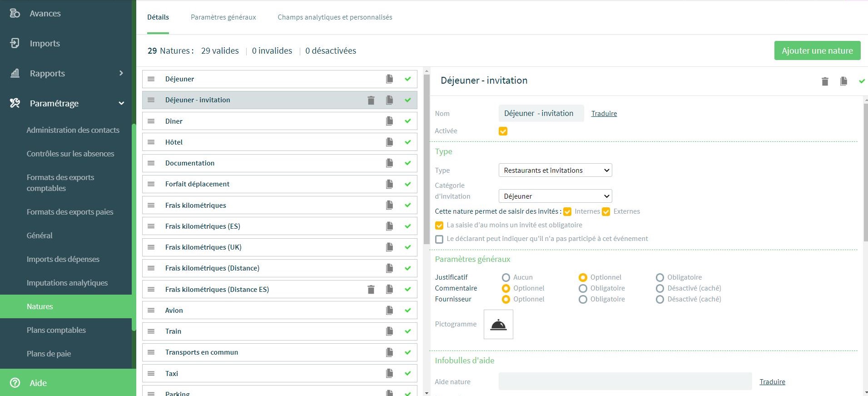Click trash icon in detail panel header
Image resolution: width=868 pixels, height=396 pixels.
pyautogui.click(x=825, y=81)
